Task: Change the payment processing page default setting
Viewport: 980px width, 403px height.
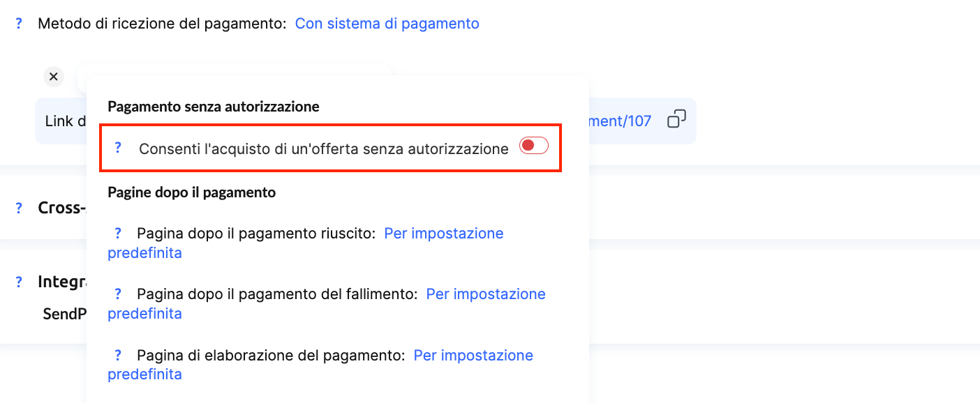Action: point(473,356)
